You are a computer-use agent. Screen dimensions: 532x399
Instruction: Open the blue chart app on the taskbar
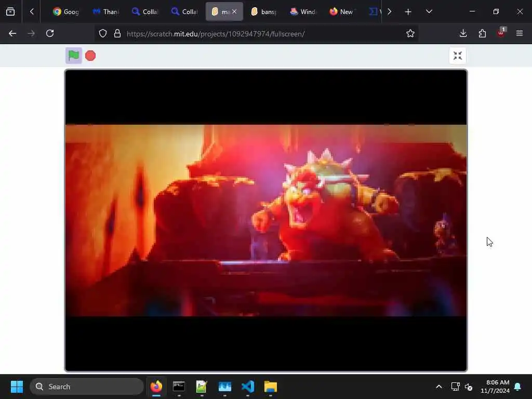224,387
